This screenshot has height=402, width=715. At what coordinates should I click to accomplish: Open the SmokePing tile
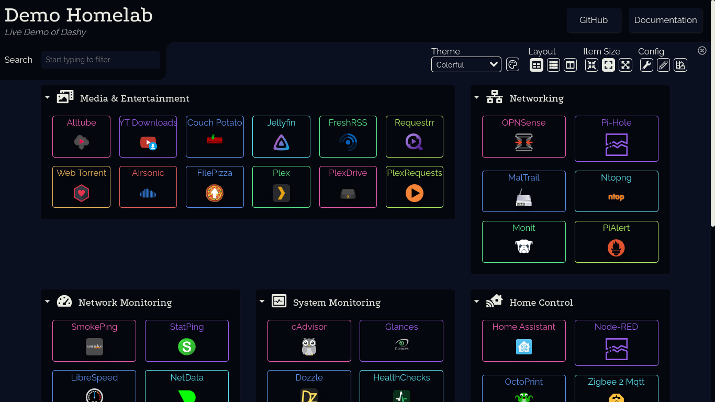pos(94,340)
